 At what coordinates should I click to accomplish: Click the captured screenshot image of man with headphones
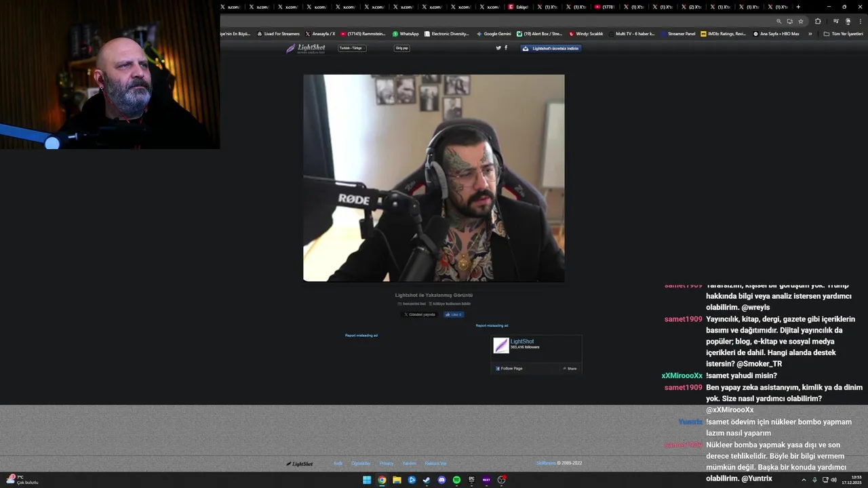(433, 178)
